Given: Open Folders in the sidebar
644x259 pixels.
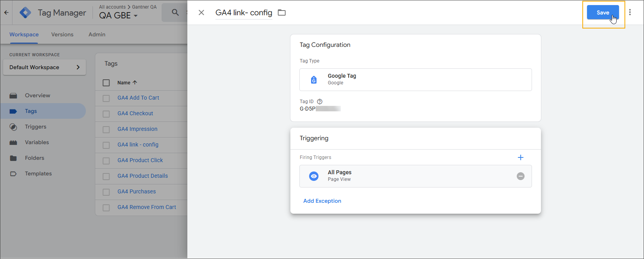Looking at the screenshot, I should pos(35,158).
